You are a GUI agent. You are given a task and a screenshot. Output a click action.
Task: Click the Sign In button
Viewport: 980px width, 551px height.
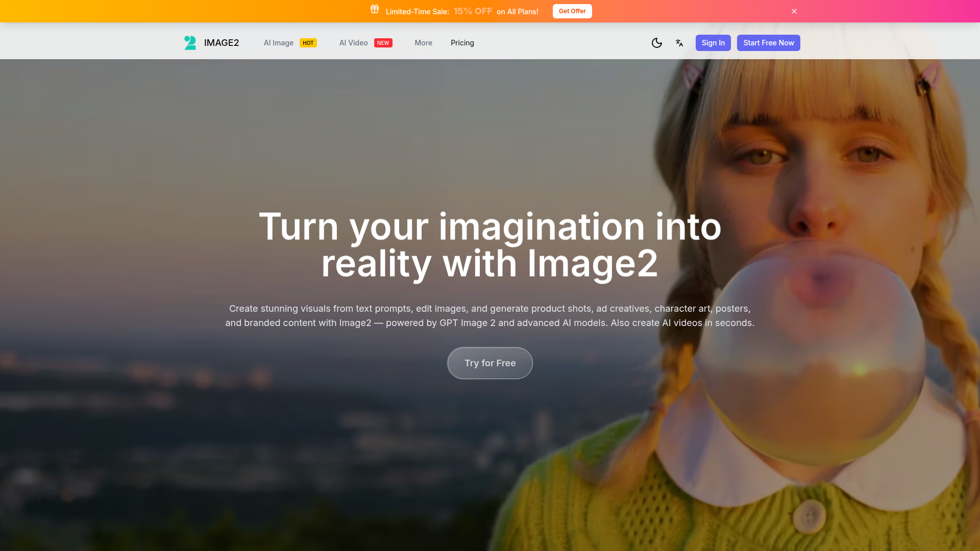713,43
